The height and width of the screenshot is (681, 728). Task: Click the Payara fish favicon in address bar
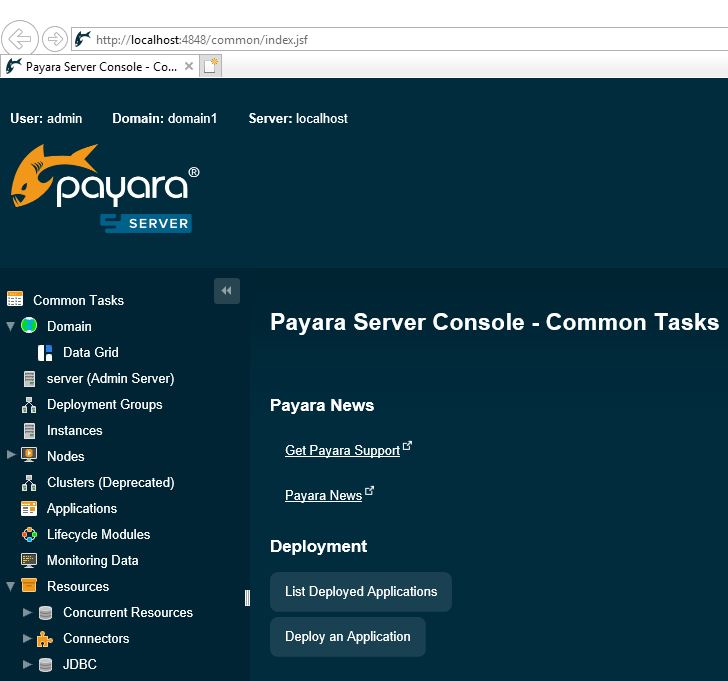pos(83,39)
